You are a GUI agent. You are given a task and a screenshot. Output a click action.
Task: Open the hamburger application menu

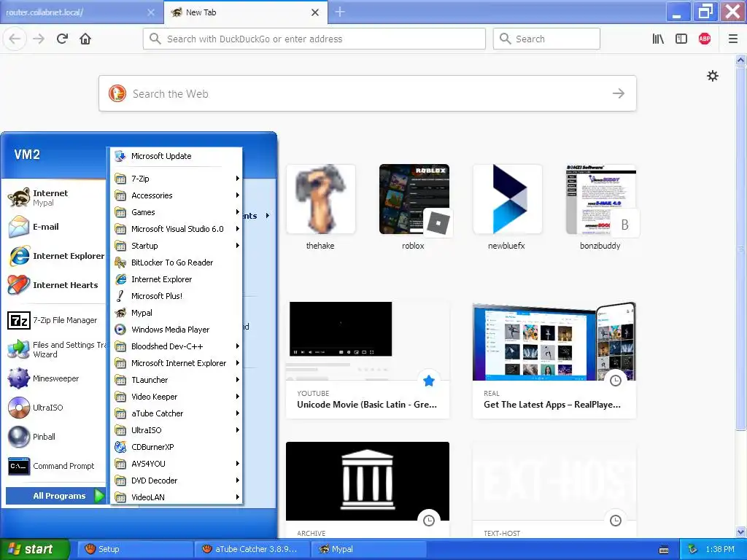click(x=733, y=39)
